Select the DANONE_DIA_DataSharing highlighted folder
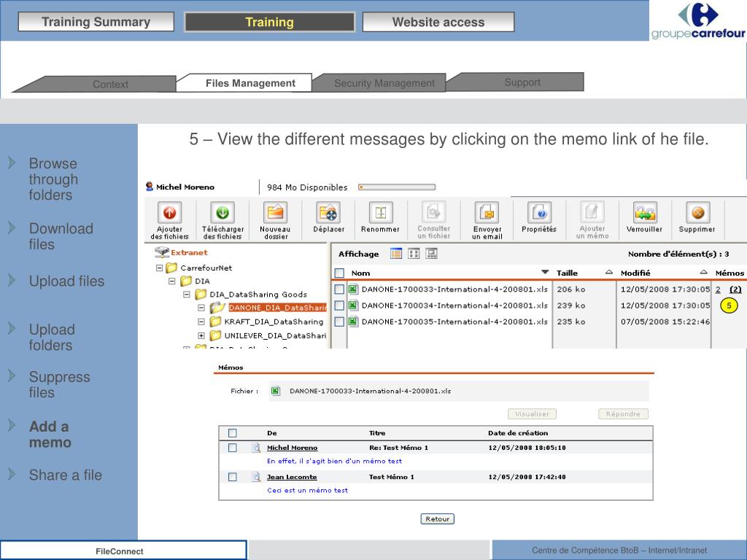The image size is (747, 560). pos(277,308)
